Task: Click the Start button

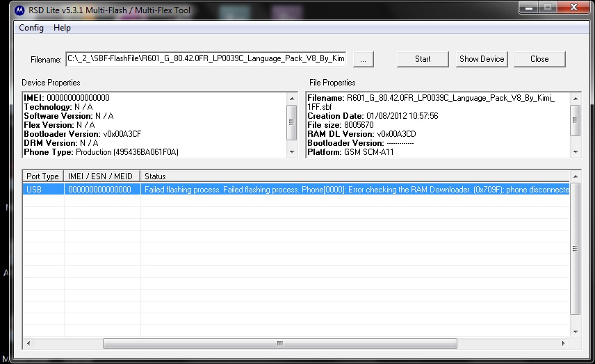Action: pos(423,59)
